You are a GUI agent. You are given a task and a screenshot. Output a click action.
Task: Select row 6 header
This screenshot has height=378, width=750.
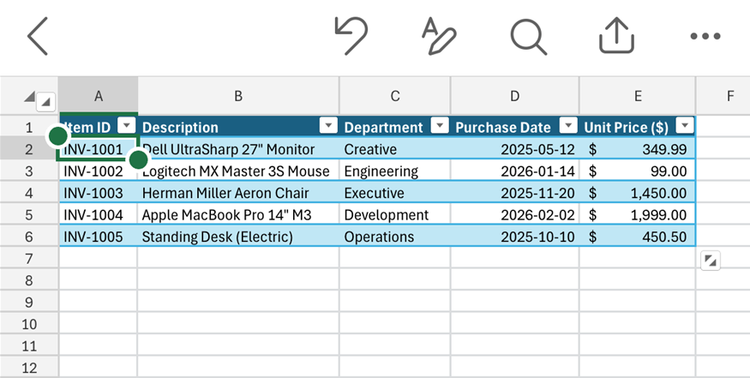pos(29,236)
